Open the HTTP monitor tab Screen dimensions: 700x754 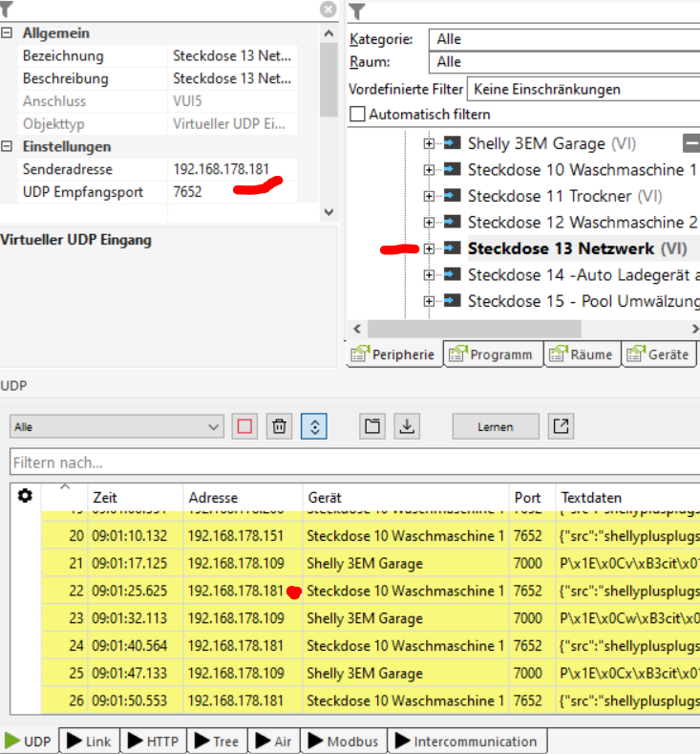tap(154, 741)
